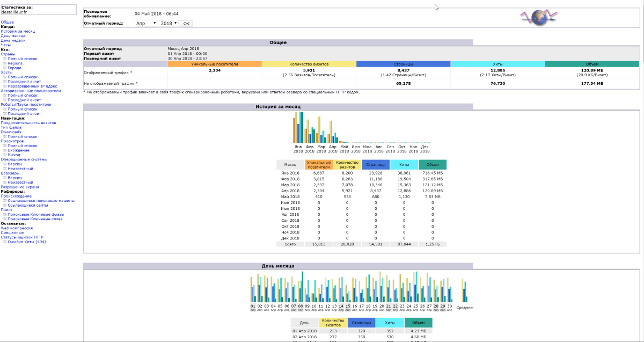644x342 pixels.
Task: Open the Продолжительность визитов link
Action: 27,123
